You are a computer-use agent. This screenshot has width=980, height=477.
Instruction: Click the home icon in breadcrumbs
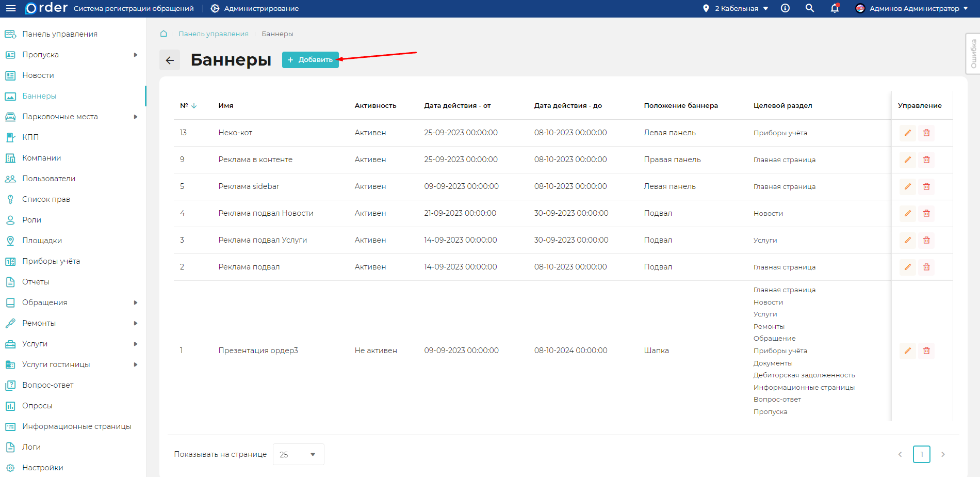pos(164,34)
